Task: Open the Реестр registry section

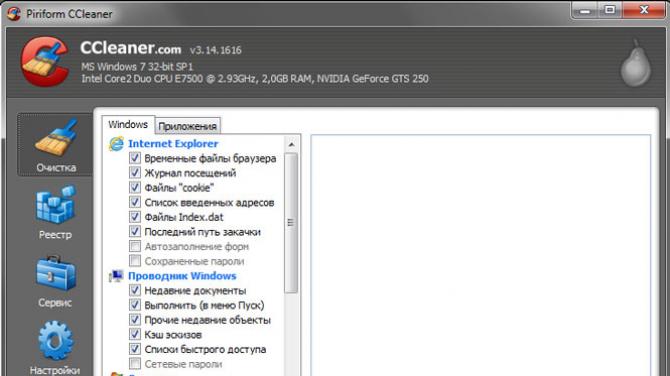Action: (x=55, y=212)
